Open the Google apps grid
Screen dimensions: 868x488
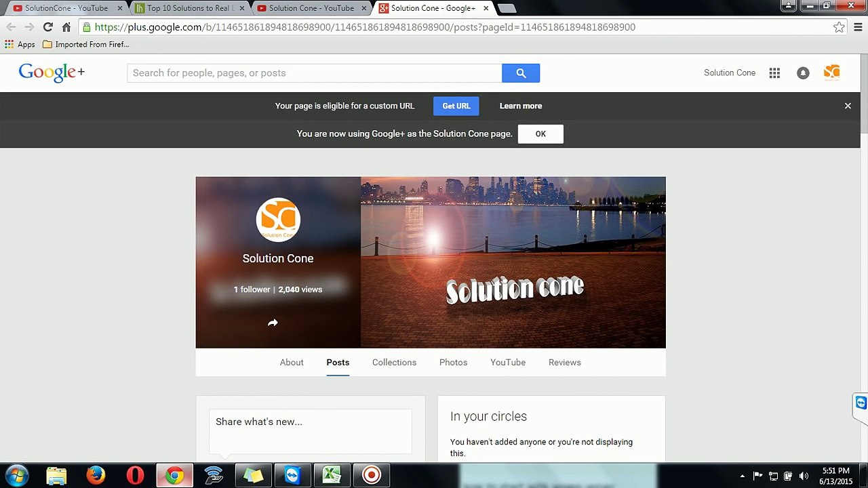click(x=774, y=73)
